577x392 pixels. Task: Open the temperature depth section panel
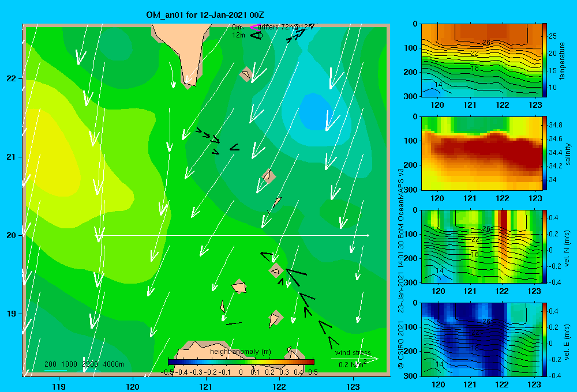(x=482, y=61)
